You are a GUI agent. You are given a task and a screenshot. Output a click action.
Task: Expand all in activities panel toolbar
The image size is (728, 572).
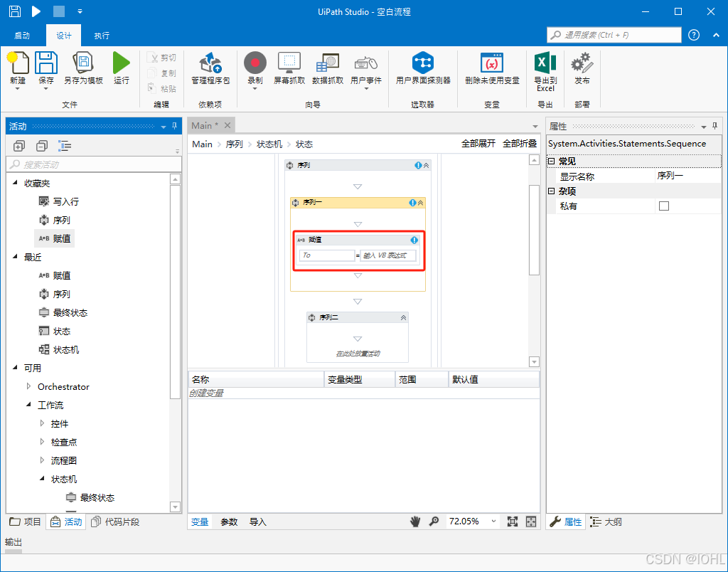coord(19,146)
